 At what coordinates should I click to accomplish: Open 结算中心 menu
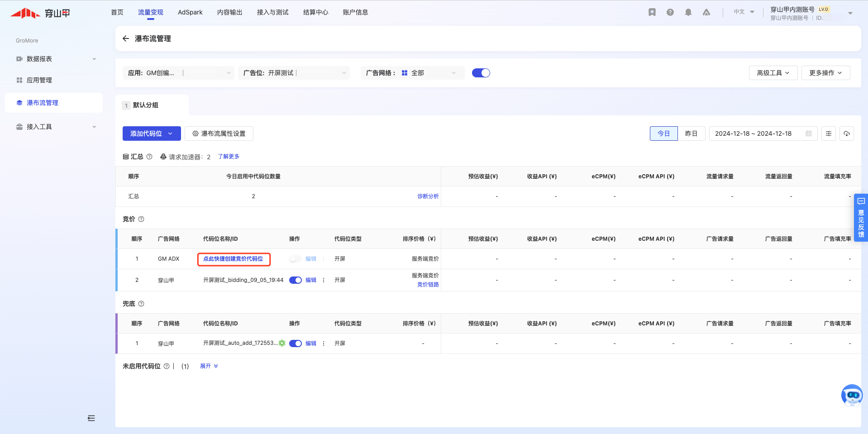pyautogui.click(x=316, y=12)
